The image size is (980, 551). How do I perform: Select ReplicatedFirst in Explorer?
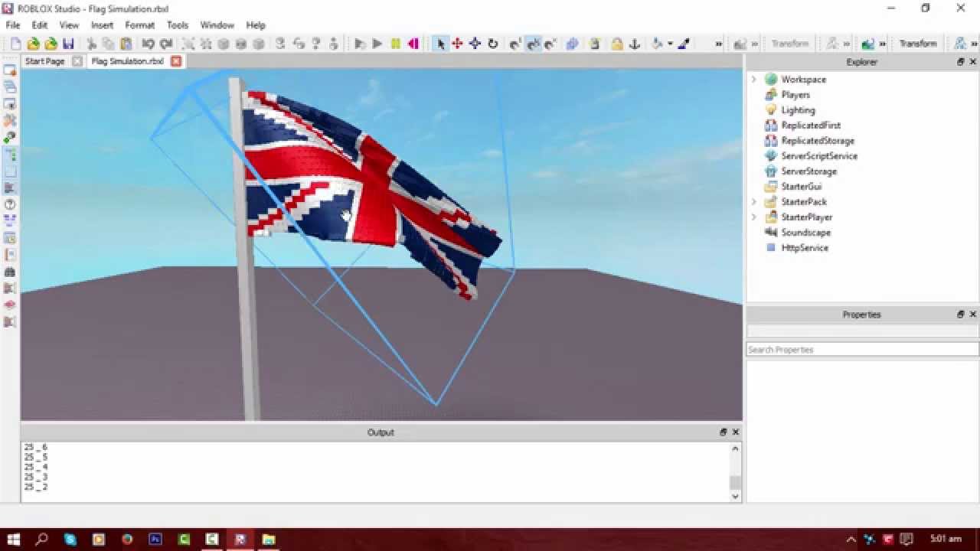[x=811, y=126]
